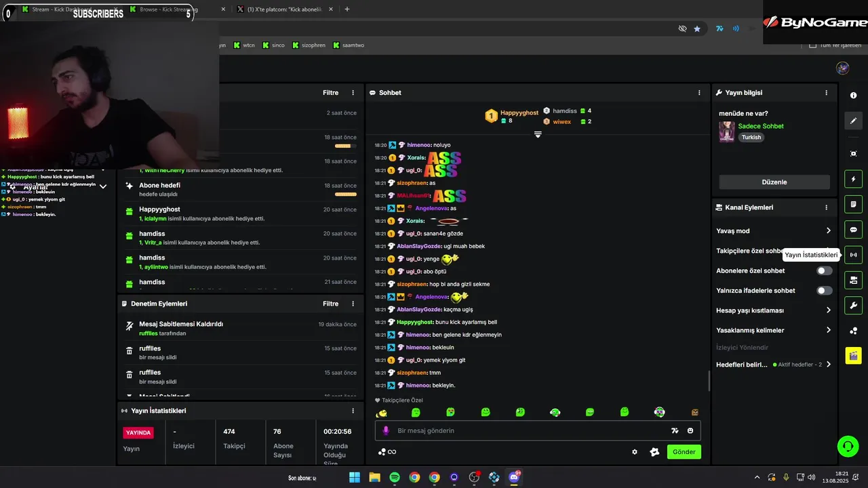This screenshot has height=488, width=868.
Task: Click the three-dots cluster icon in sidebar
Action: tap(854, 331)
